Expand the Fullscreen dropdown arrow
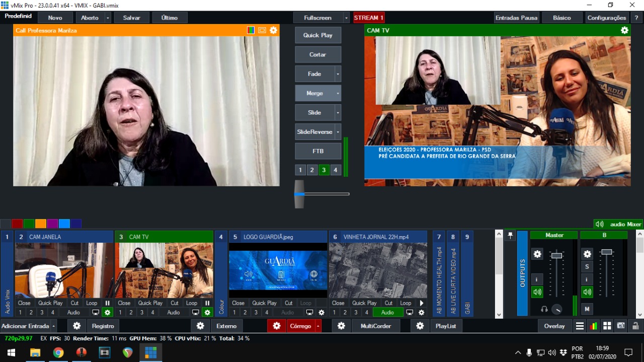644x362 pixels. coord(346,18)
